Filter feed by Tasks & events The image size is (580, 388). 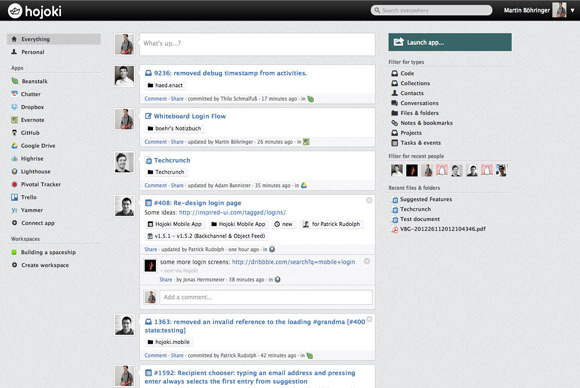click(x=416, y=143)
